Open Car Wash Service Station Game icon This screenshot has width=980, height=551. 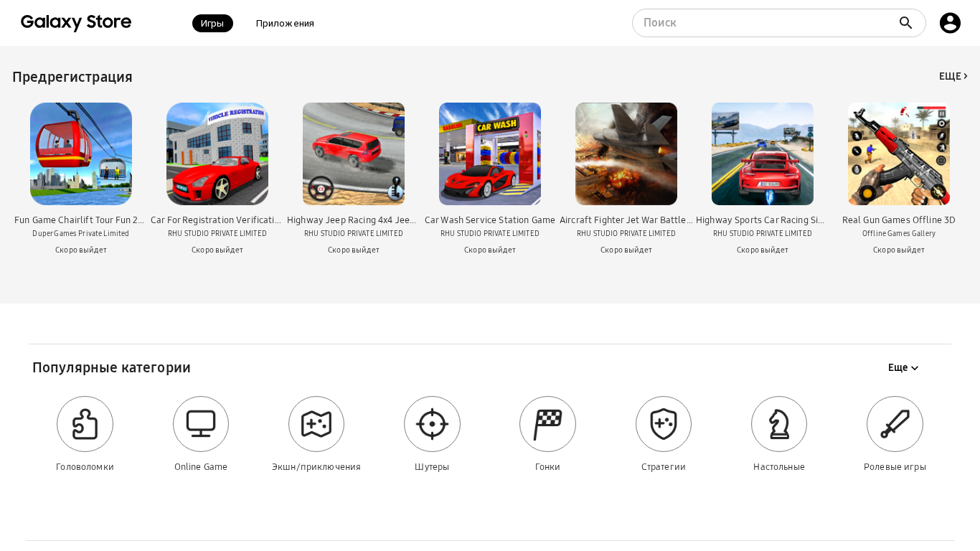pos(490,154)
